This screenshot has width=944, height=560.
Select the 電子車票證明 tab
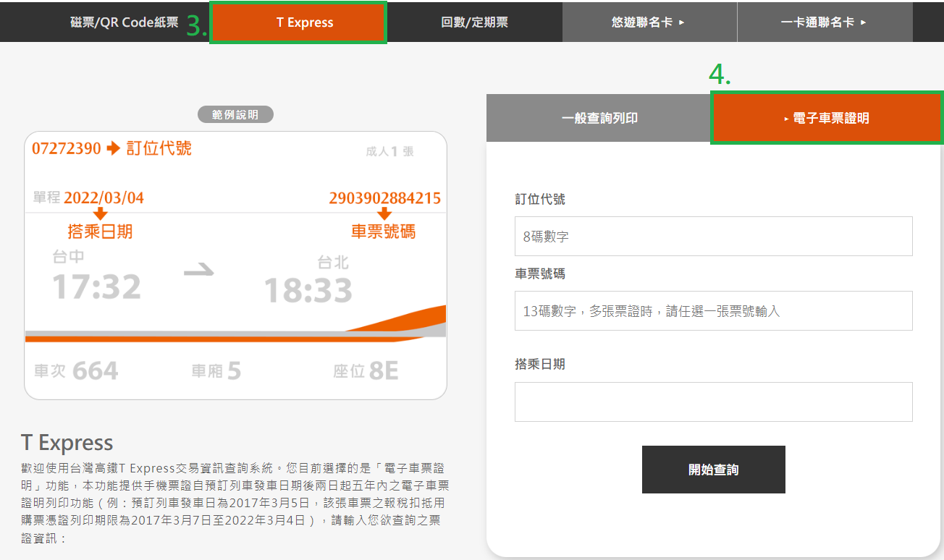click(x=827, y=118)
